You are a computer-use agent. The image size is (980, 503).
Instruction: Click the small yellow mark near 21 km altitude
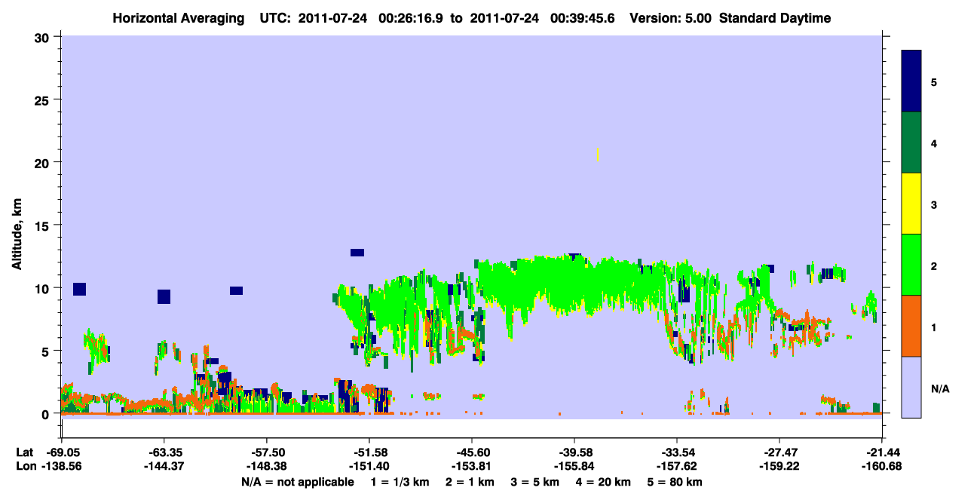597,154
